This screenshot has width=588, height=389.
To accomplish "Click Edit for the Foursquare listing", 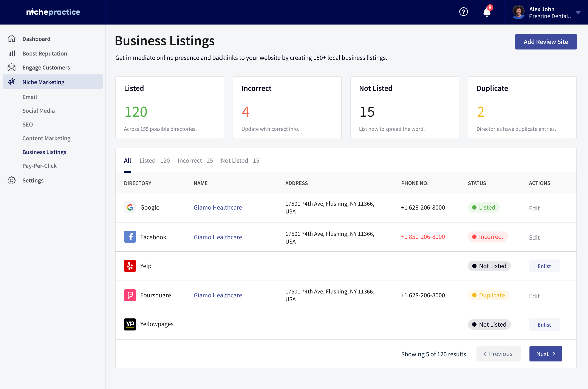I will [534, 296].
